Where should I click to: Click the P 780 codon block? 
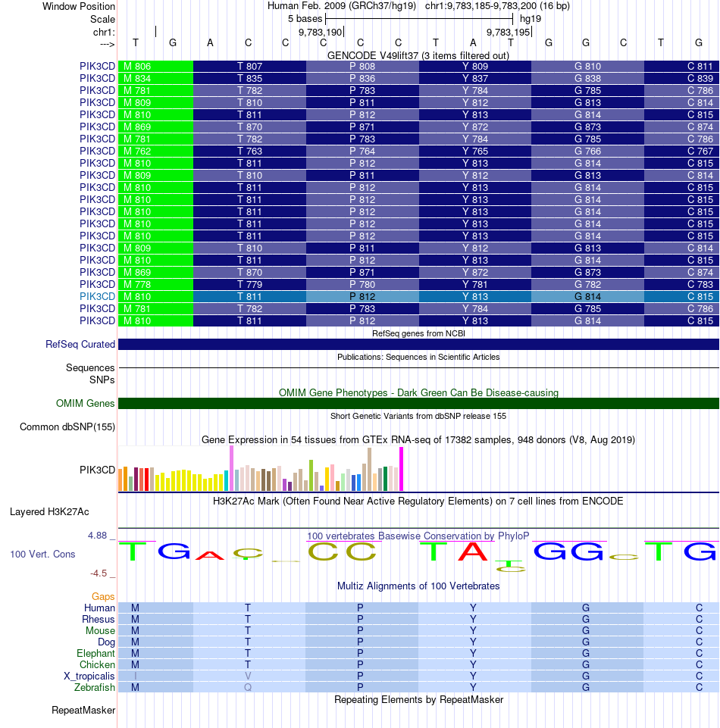click(x=362, y=284)
